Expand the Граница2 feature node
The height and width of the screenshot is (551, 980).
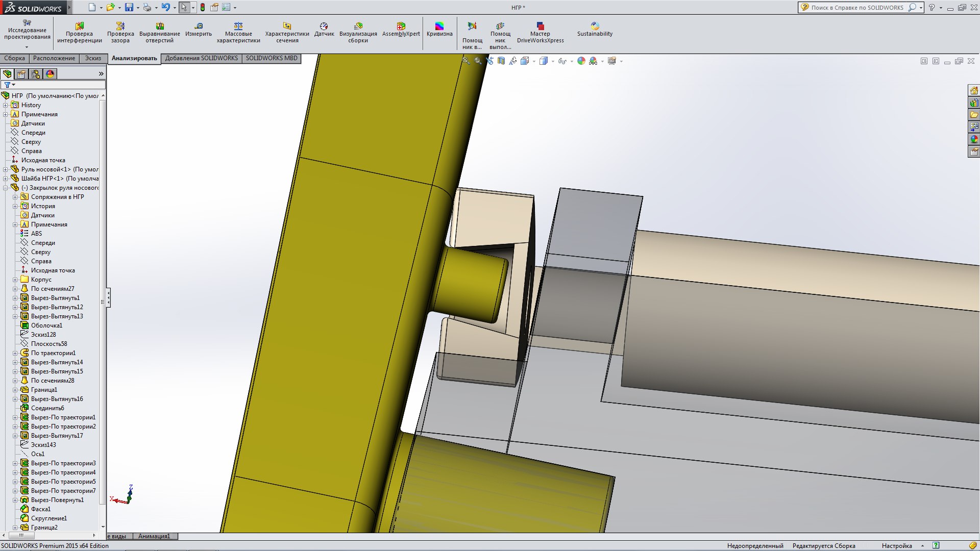coord(9,527)
